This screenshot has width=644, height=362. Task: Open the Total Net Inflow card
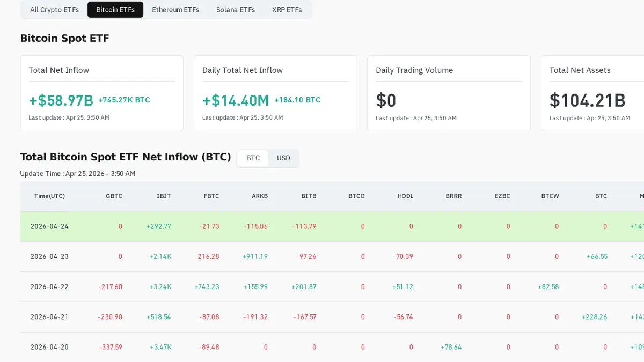(102, 93)
